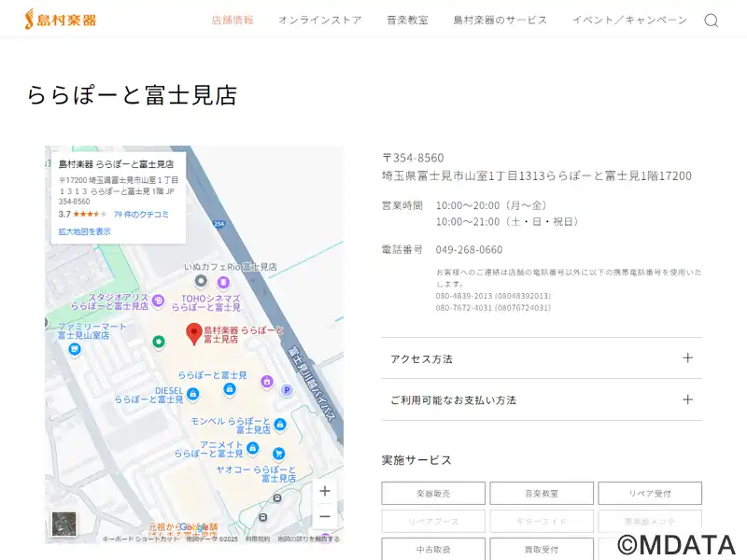Image resolution: width=747 pixels, height=560 pixels.
Task: Click the green marker left of store pin
Action: [x=159, y=342]
